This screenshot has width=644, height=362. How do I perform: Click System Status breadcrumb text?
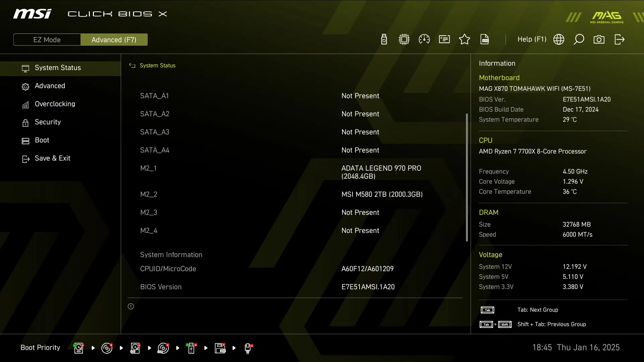(158, 65)
